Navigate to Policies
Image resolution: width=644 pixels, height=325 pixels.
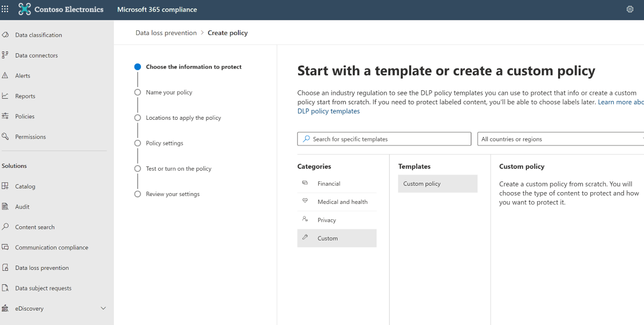pyautogui.click(x=25, y=116)
